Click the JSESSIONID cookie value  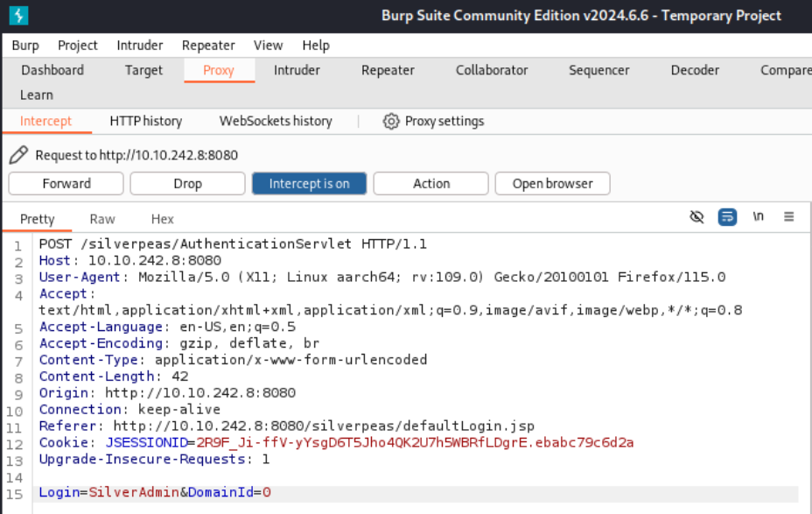point(415,443)
